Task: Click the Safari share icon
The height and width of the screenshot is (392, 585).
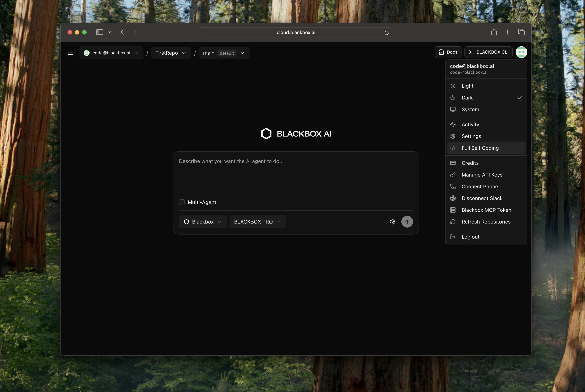Action: (494, 32)
